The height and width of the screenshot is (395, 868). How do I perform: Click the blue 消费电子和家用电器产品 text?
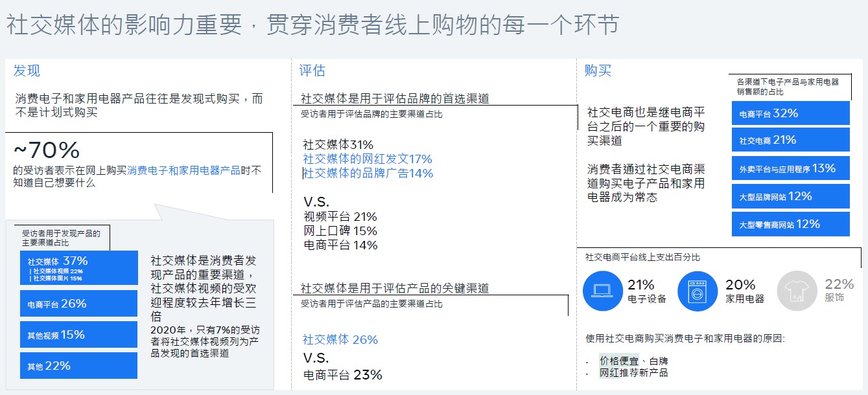[183, 170]
